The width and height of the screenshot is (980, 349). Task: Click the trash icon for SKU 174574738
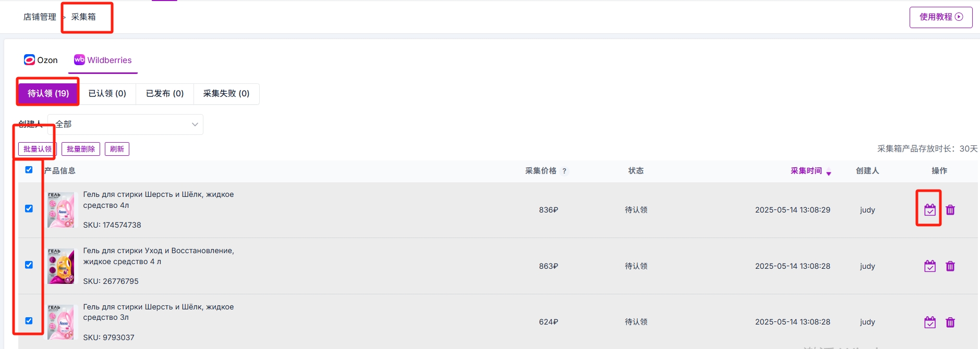tap(950, 210)
